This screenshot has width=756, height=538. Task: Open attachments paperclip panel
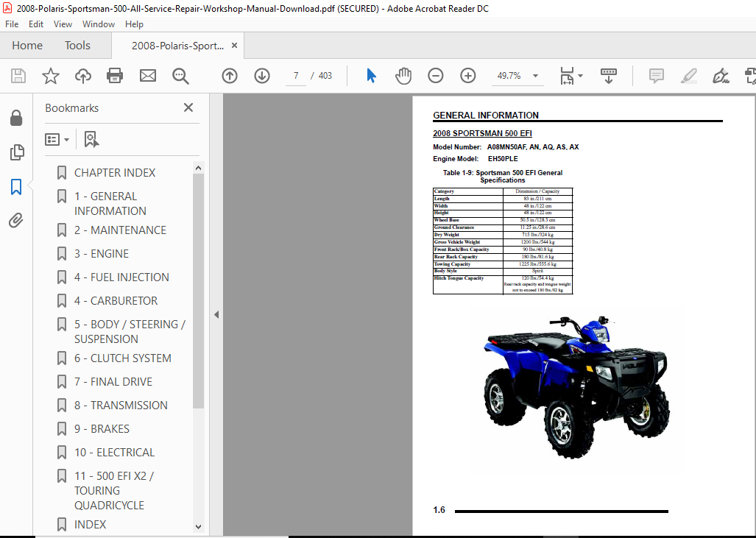point(16,221)
